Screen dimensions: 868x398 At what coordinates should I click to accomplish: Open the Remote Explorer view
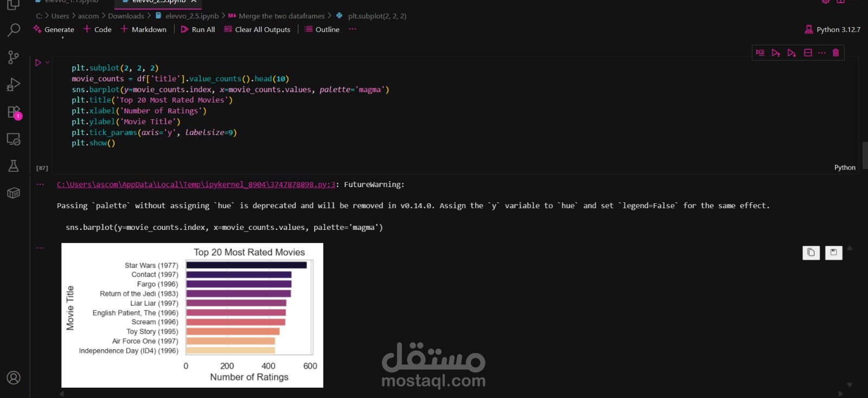pos(14,139)
